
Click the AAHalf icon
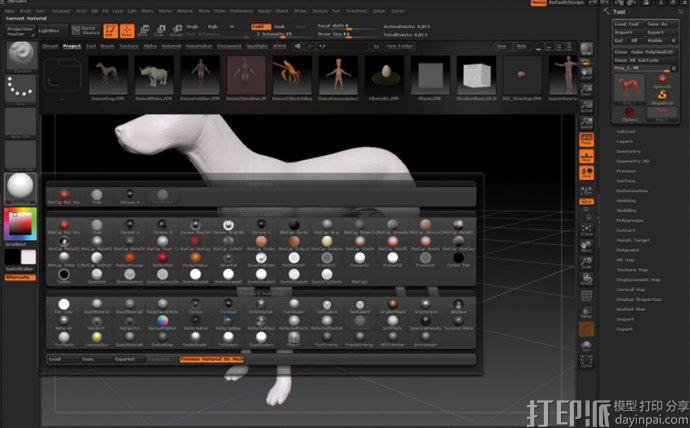coord(586,123)
